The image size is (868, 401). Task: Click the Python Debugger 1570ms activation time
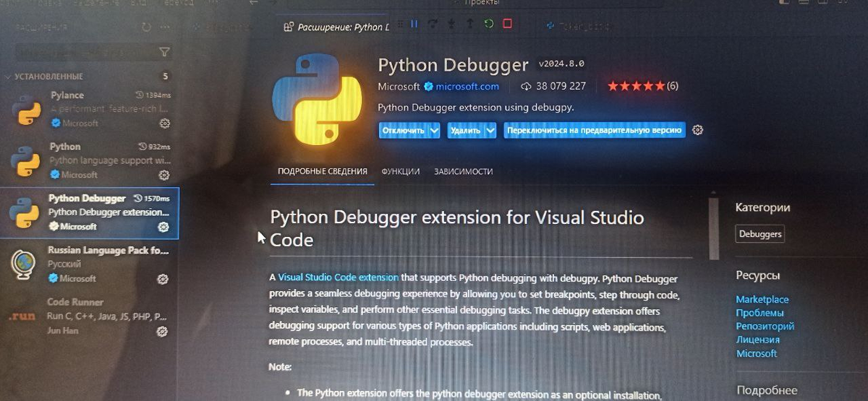[x=152, y=199]
